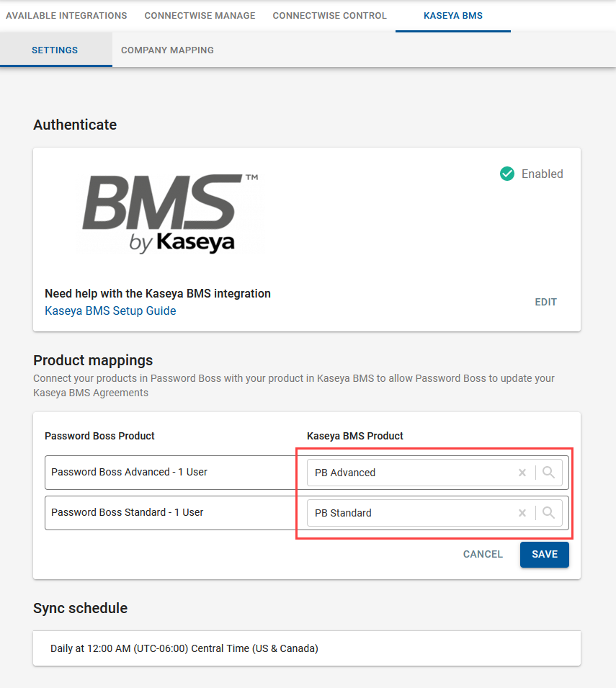This screenshot has width=616, height=688.
Task: Clear the PB Advanced product selection
Action: coord(522,473)
